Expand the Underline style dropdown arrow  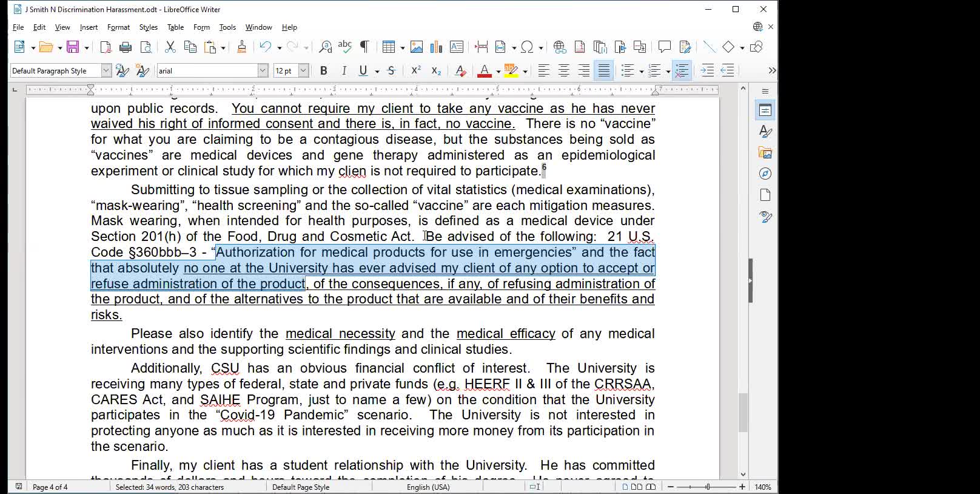pos(377,72)
